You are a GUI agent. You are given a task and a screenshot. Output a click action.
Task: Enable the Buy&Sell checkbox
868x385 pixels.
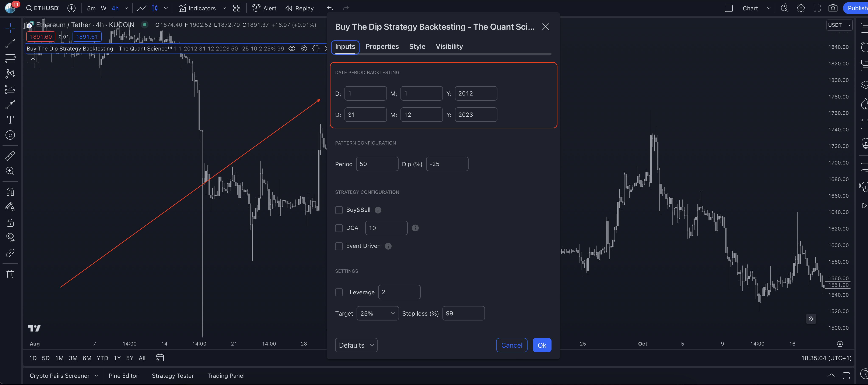pyautogui.click(x=339, y=210)
